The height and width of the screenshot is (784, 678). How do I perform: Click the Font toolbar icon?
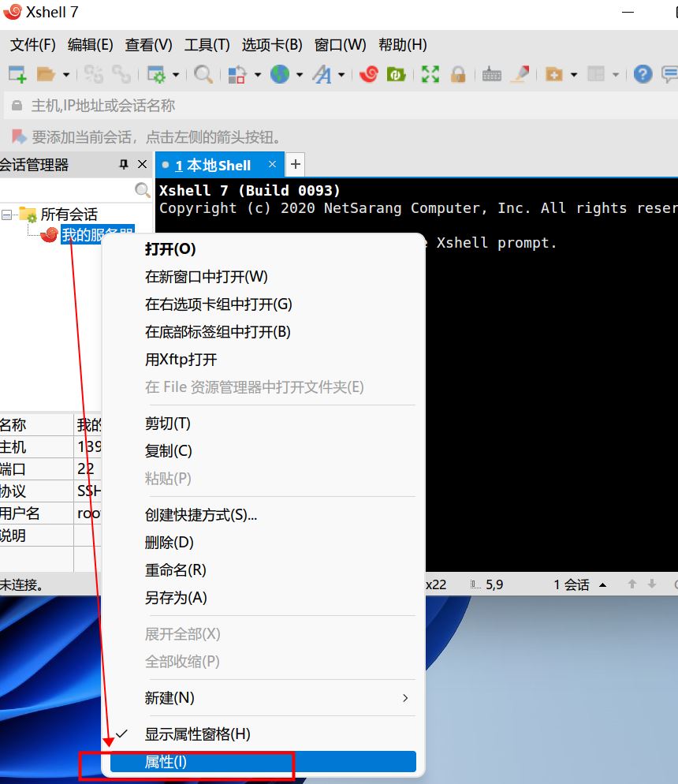(322, 74)
